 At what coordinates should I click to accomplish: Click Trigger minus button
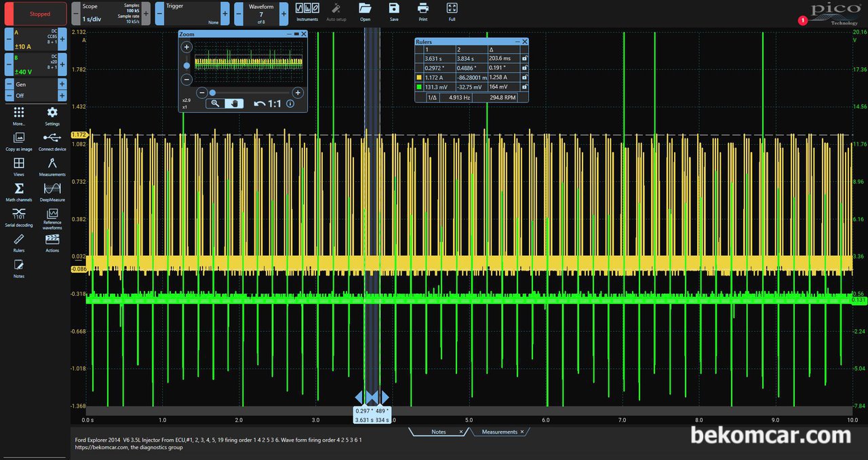click(159, 14)
